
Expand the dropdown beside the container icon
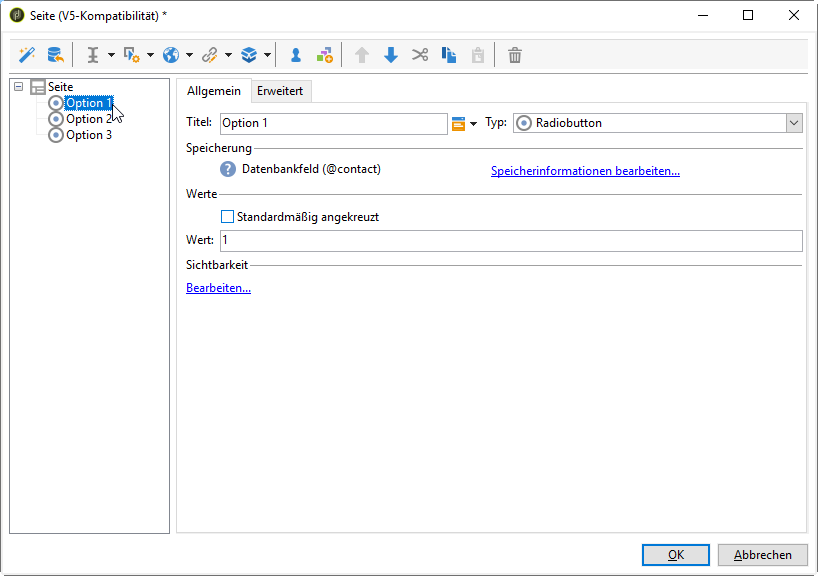[267, 55]
